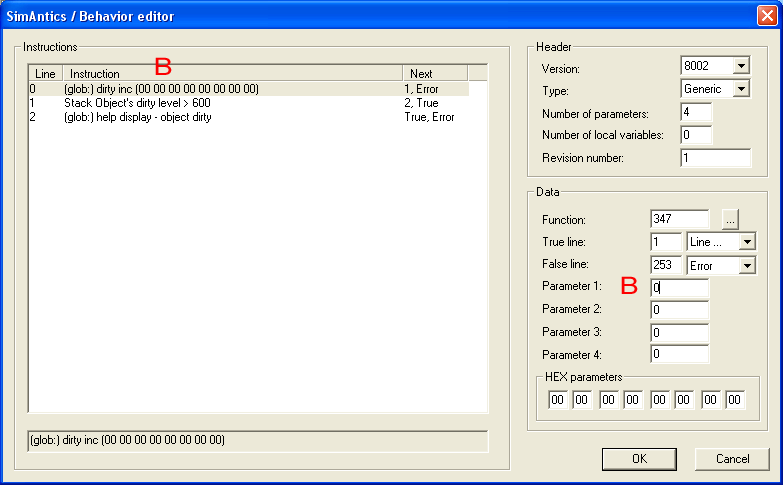783x485 pixels.
Task: Click the 'True, Error' next value
Action: (429, 117)
